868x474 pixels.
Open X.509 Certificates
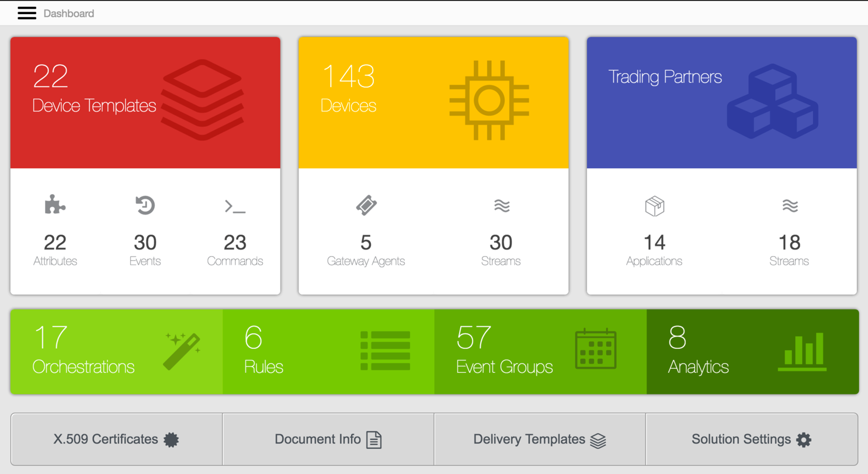(x=116, y=440)
